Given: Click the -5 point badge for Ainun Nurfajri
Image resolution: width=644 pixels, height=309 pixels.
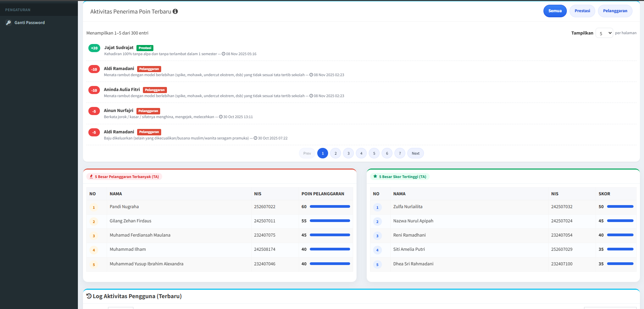Looking at the screenshot, I should [x=94, y=111].
